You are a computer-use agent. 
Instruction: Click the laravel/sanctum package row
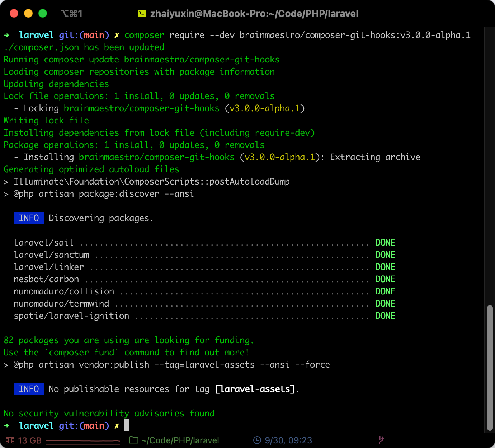(x=204, y=255)
